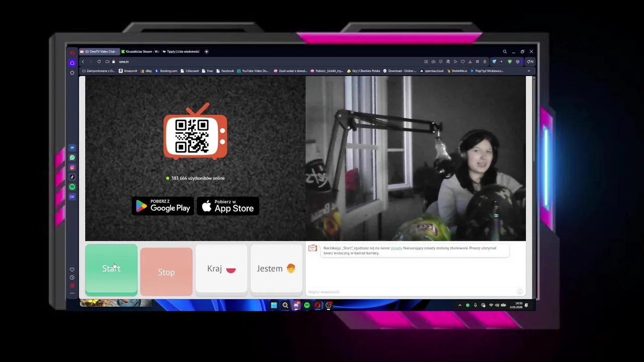
Task: Click the OmeTV QR code TV logo
Action: tap(195, 132)
